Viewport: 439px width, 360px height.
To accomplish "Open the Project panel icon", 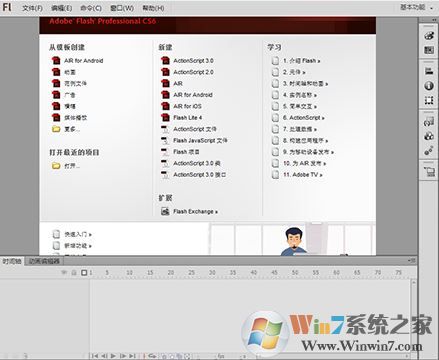I will (429, 172).
